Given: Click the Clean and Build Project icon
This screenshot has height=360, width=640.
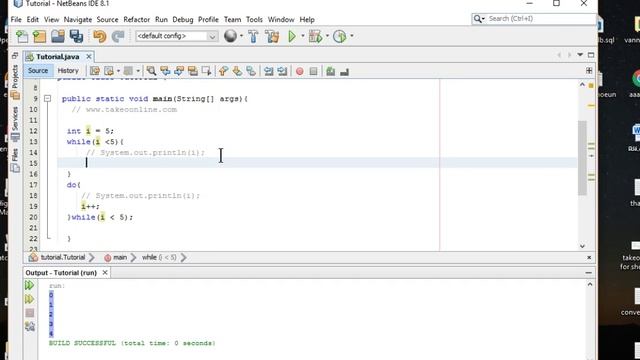Looking at the screenshot, I should pos(272,36).
